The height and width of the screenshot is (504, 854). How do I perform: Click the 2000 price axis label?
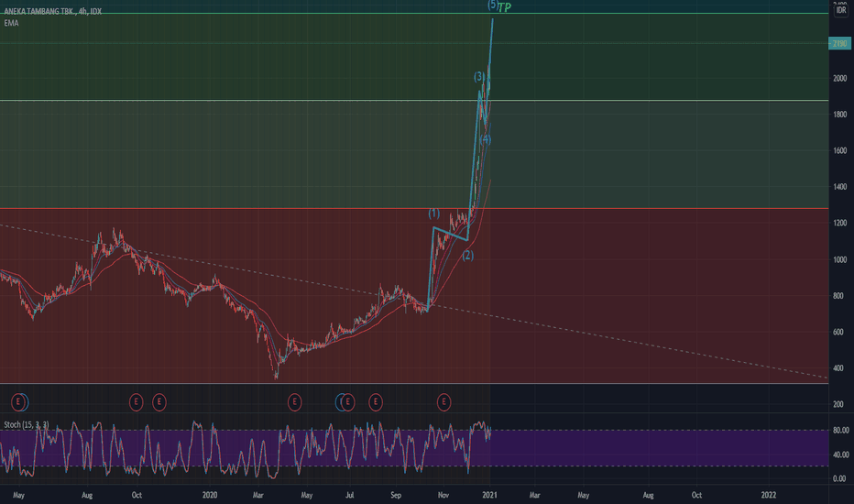coord(840,79)
